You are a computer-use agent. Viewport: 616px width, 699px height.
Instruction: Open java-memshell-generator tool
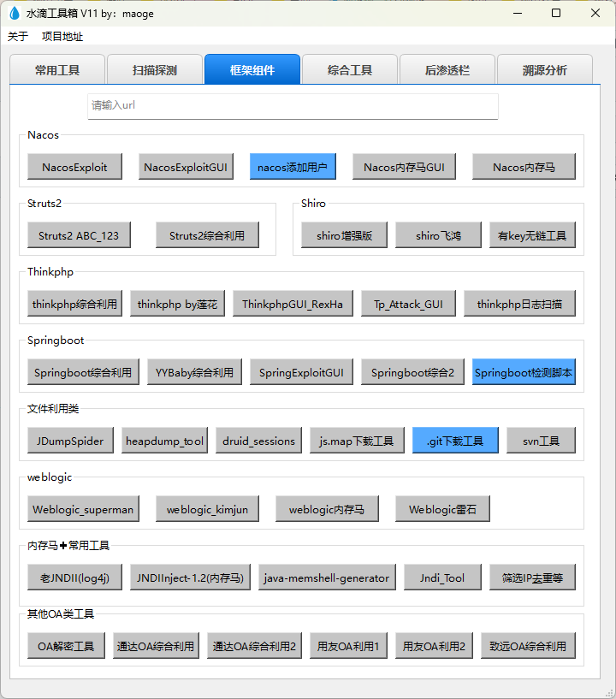(327, 578)
